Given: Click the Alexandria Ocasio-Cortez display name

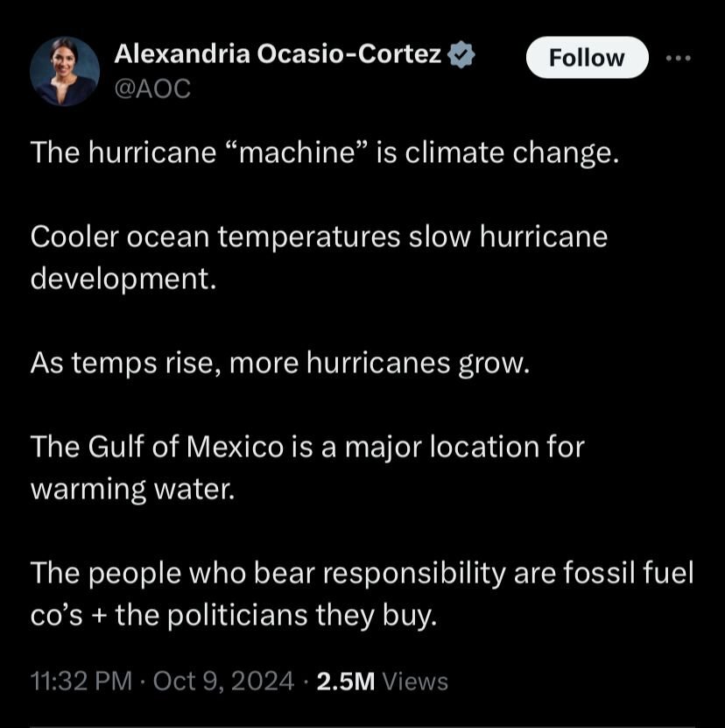Looking at the screenshot, I should pos(278,56).
